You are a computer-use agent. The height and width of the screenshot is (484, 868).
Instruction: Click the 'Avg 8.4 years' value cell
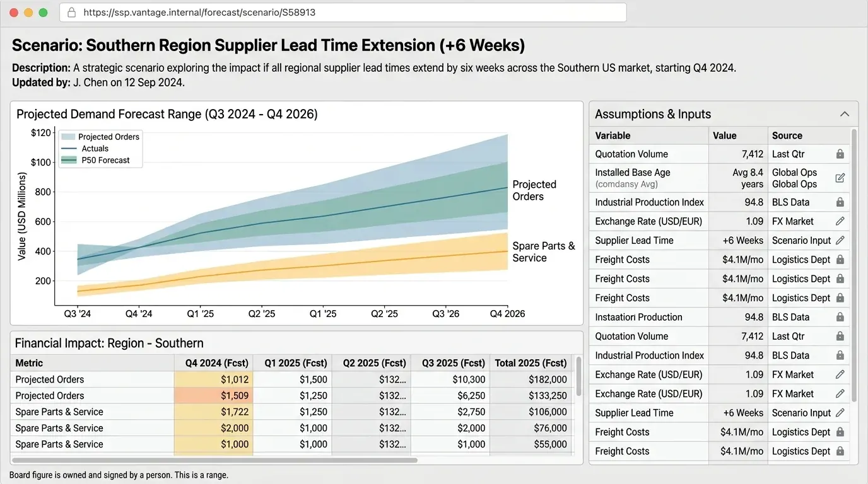[737, 178]
